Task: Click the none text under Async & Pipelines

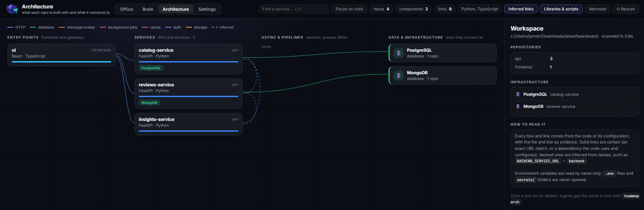Action: click(266, 47)
